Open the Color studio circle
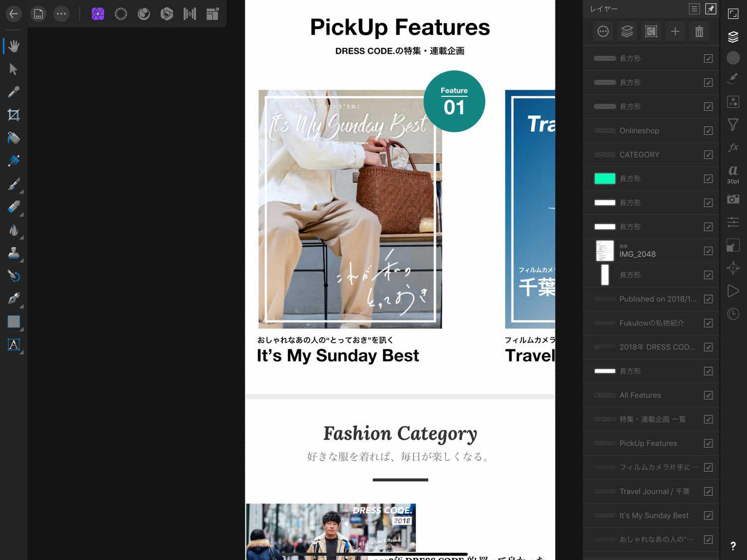The image size is (747, 560). (733, 58)
